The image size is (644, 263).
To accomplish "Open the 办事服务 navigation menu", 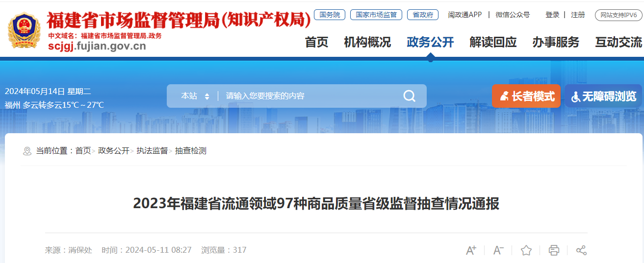I will [556, 42].
